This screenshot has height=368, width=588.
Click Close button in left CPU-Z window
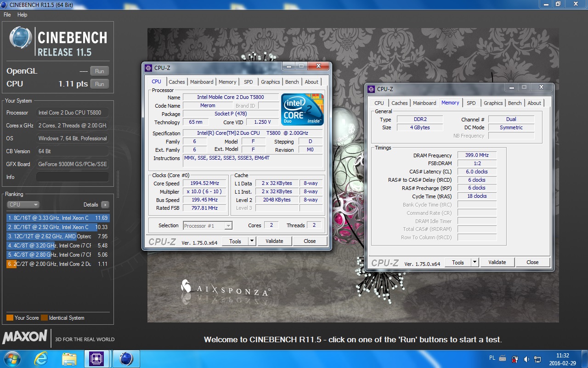(x=310, y=241)
